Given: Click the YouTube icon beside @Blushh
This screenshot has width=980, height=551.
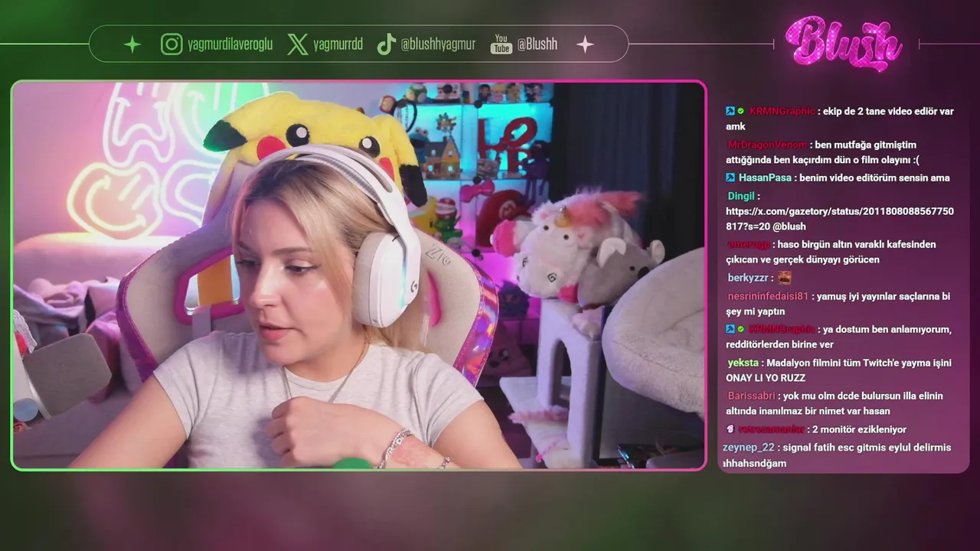Looking at the screenshot, I should 501,44.
